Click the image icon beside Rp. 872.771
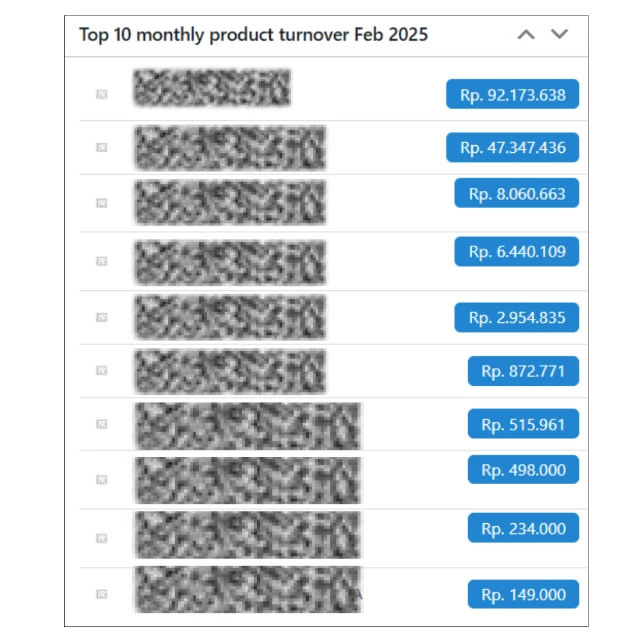This screenshot has width=640, height=640. pos(101,371)
